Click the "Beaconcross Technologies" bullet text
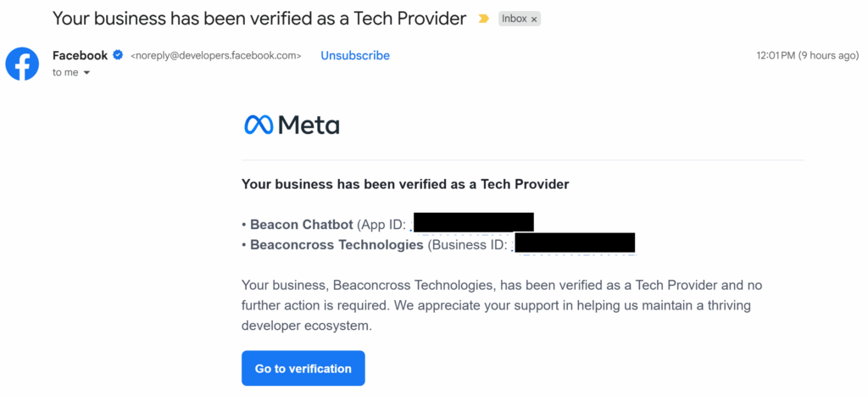The width and height of the screenshot is (868, 396). tap(337, 245)
